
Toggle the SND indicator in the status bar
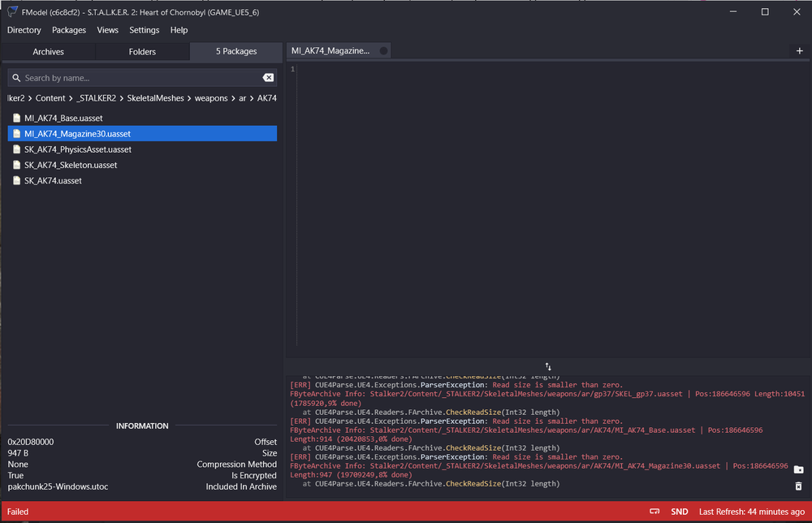pyautogui.click(x=680, y=512)
